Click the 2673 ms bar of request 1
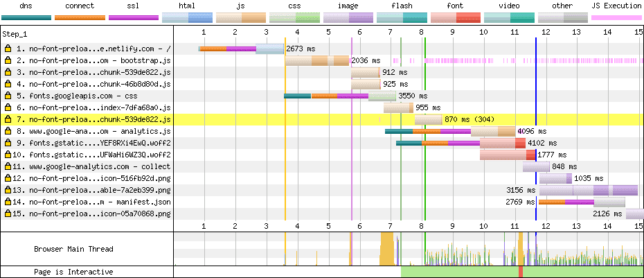 pyautogui.click(x=242, y=49)
